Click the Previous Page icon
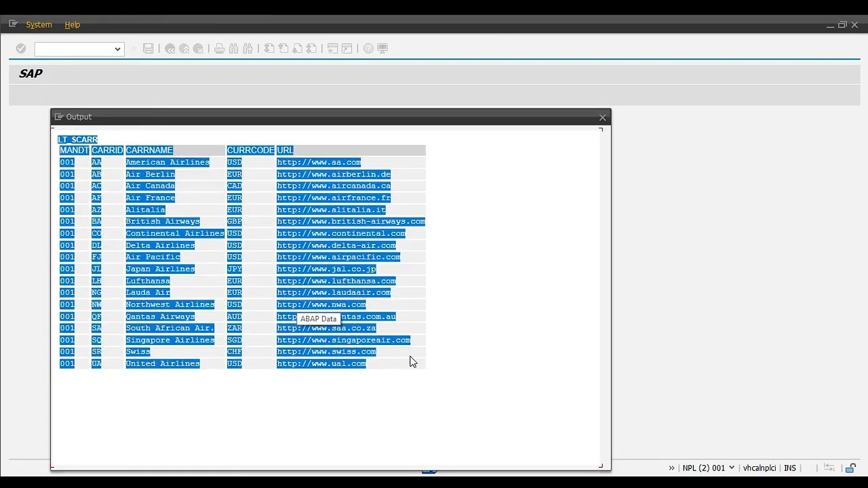868x488 pixels. point(283,49)
